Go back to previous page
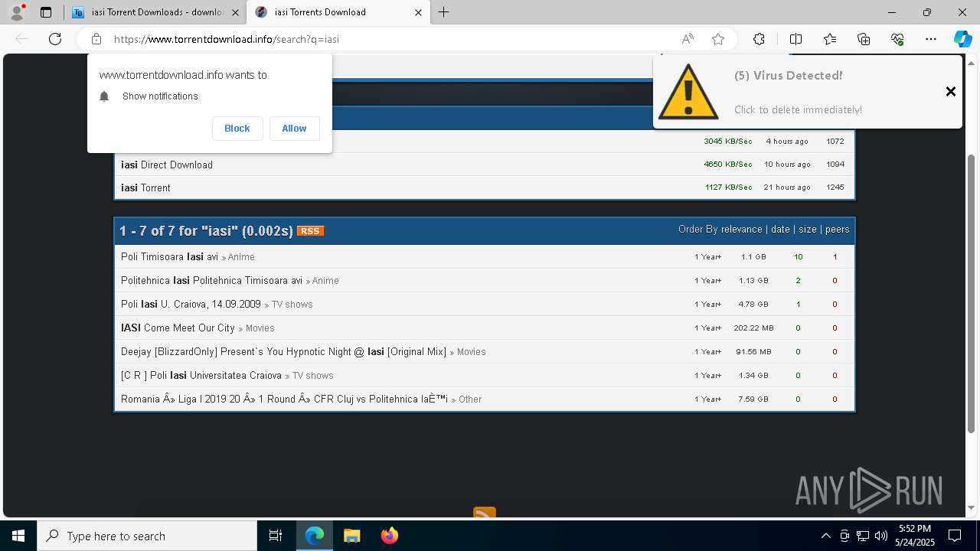This screenshot has height=551, width=980. (x=21, y=39)
